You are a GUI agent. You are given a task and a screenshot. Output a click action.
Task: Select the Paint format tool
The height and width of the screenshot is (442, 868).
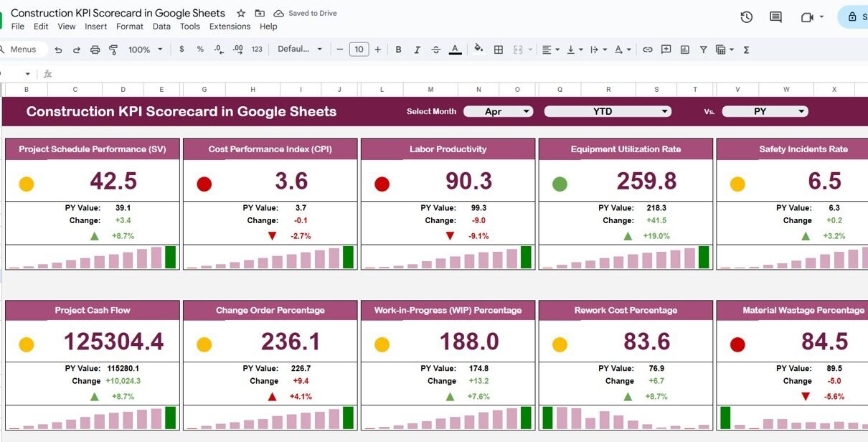pos(113,50)
